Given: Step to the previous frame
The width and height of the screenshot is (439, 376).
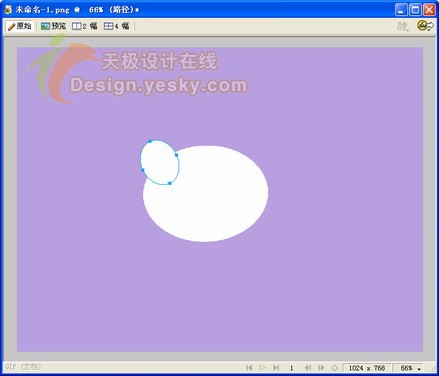Looking at the screenshot, I should click(x=308, y=368).
